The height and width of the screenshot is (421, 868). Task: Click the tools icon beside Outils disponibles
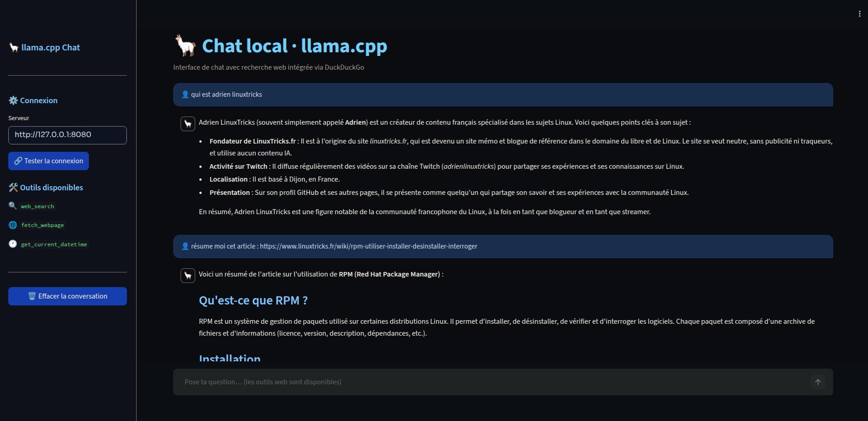click(x=13, y=188)
